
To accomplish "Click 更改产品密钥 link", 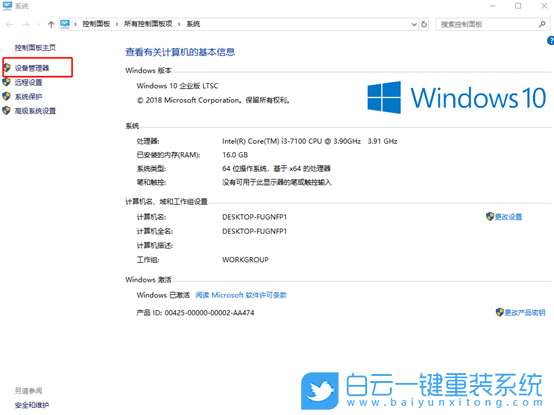I will pos(525,313).
